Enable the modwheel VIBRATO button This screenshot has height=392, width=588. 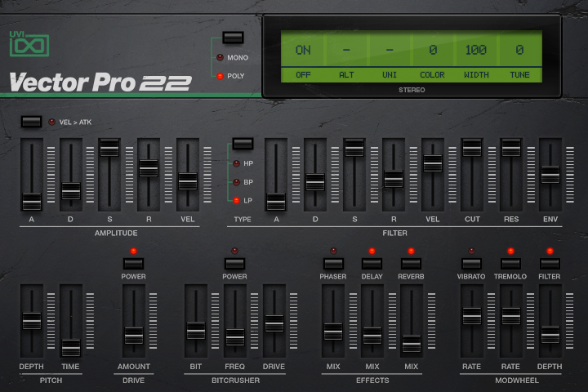click(x=471, y=264)
